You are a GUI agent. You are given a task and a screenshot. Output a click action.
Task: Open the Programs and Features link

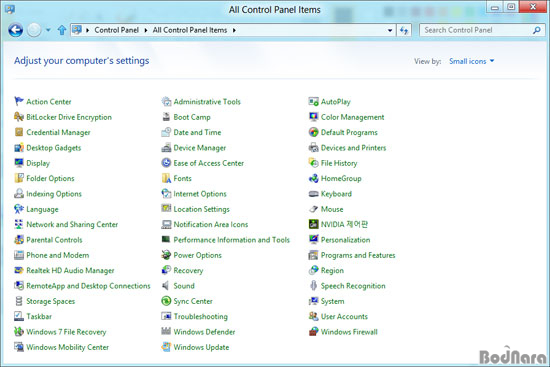pyautogui.click(x=358, y=255)
